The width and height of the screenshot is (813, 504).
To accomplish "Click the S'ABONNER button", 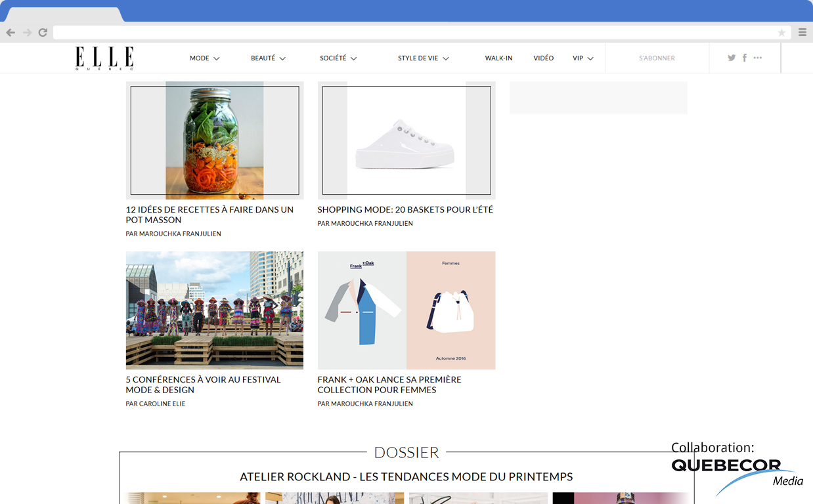I will 657,58.
